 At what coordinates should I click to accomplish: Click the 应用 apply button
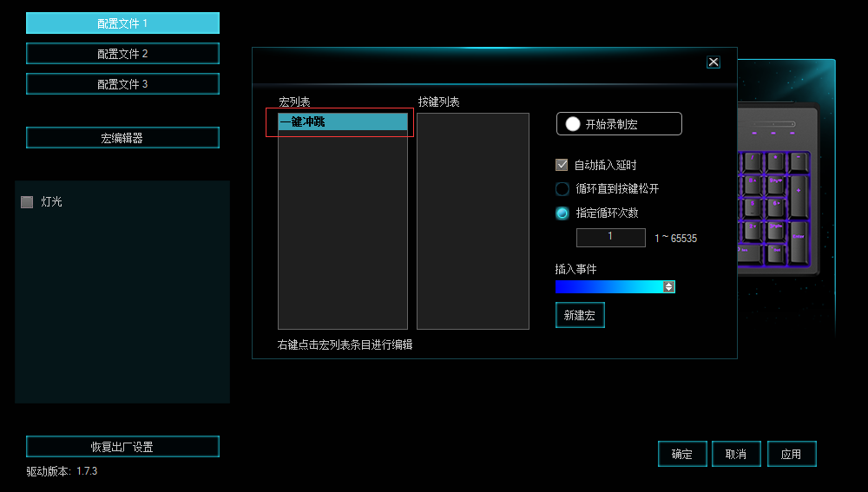pyautogui.click(x=791, y=454)
